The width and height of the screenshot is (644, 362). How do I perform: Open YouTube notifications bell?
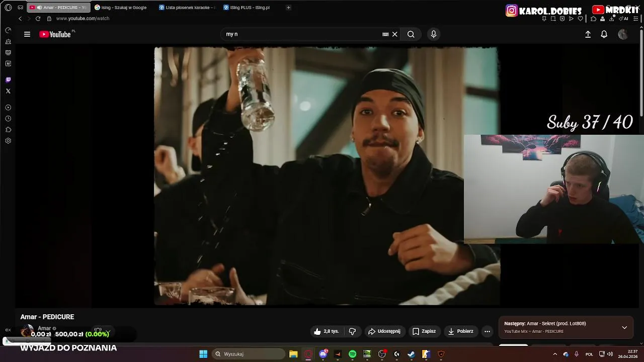pyautogui.click(x=604, y=34)
